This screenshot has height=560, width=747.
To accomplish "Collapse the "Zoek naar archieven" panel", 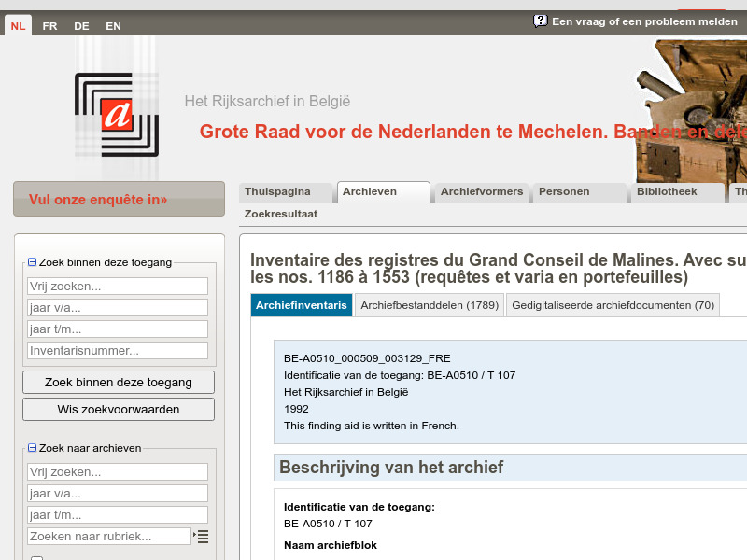I will (32, 448).
